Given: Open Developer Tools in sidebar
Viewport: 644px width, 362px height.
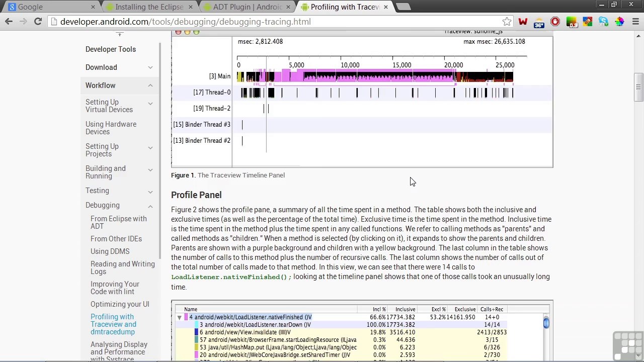Looking at the screenshot, I should (110, 49).
